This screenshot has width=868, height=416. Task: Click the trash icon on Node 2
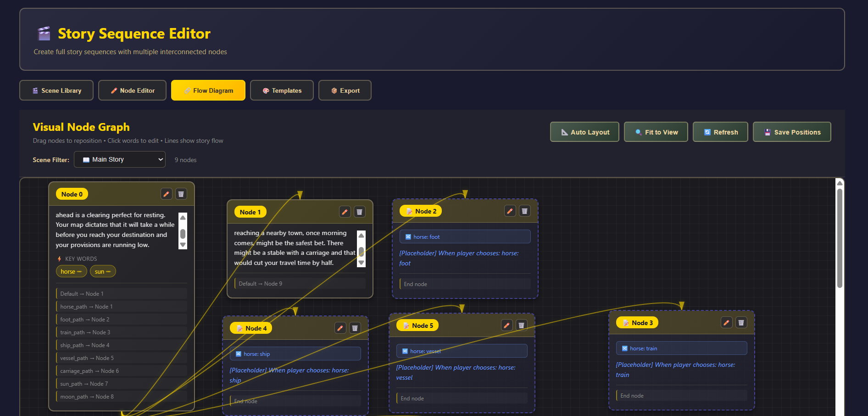coord(524,211)
